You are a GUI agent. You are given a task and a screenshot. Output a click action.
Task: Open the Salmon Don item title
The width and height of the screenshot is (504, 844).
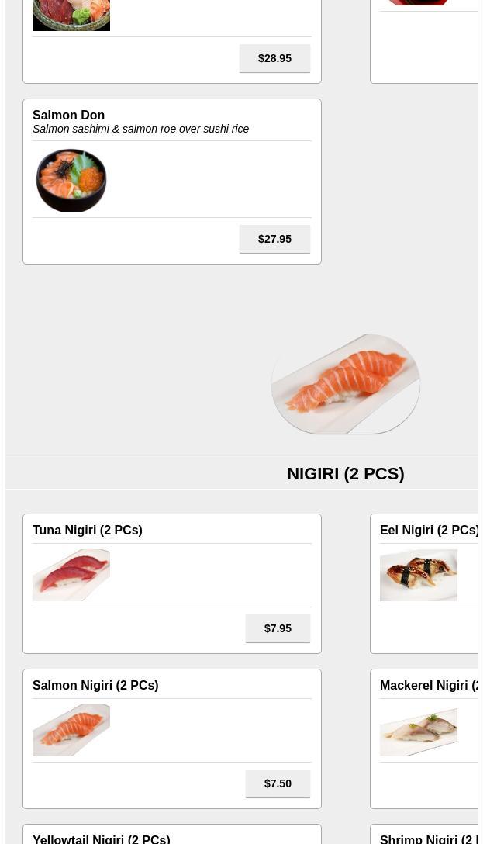point(68,115)
